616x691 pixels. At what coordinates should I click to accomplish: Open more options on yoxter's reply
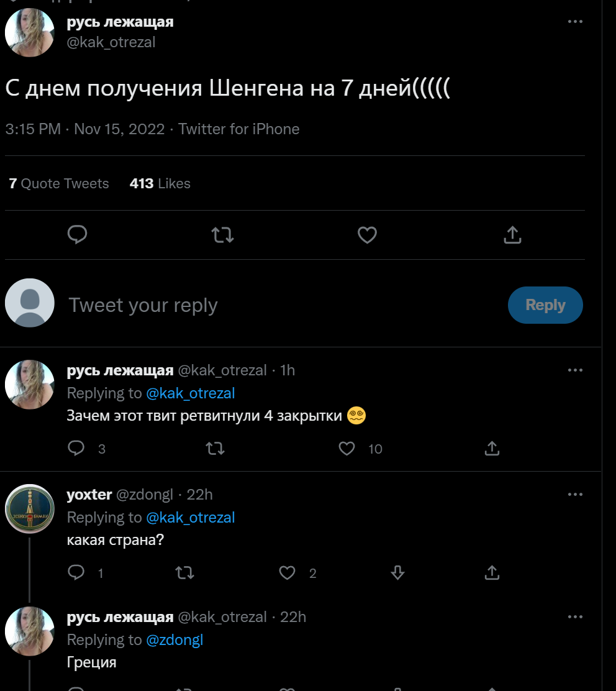tap(575, 495)
